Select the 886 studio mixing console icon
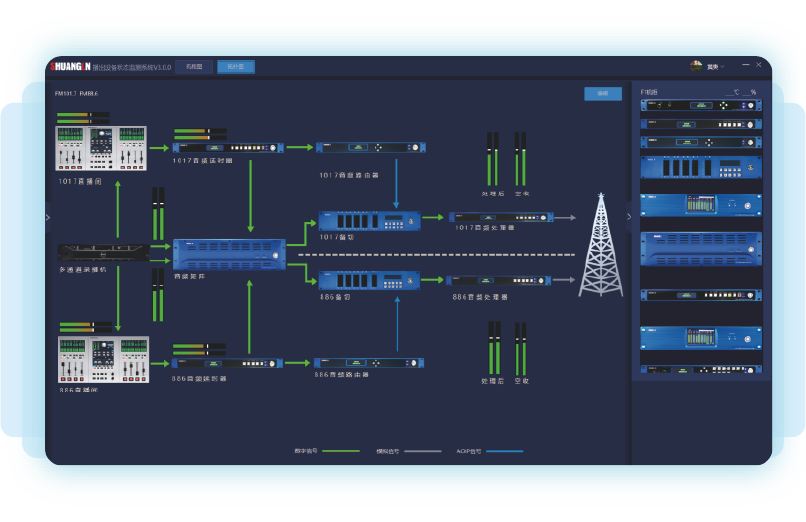 tap(103, 361)
